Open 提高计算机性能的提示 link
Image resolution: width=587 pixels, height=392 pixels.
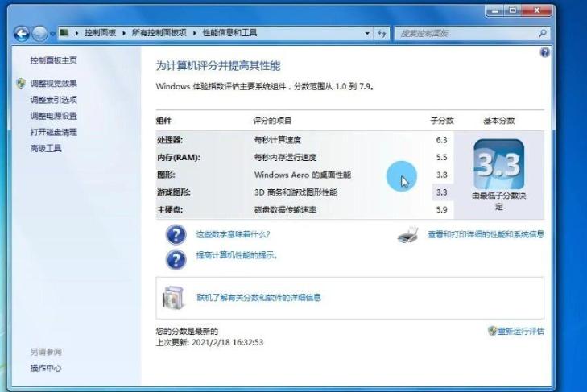click(236, 255)
